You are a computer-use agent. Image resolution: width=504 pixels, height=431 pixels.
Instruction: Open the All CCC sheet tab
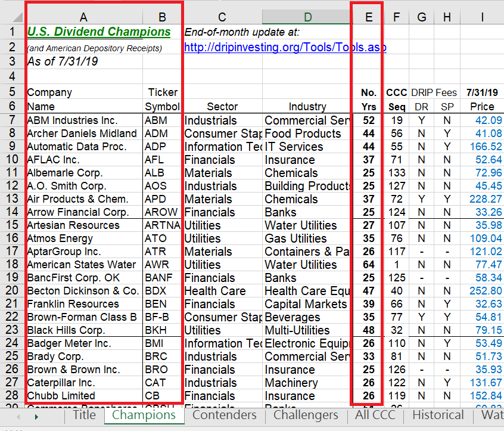pos(375,415)
